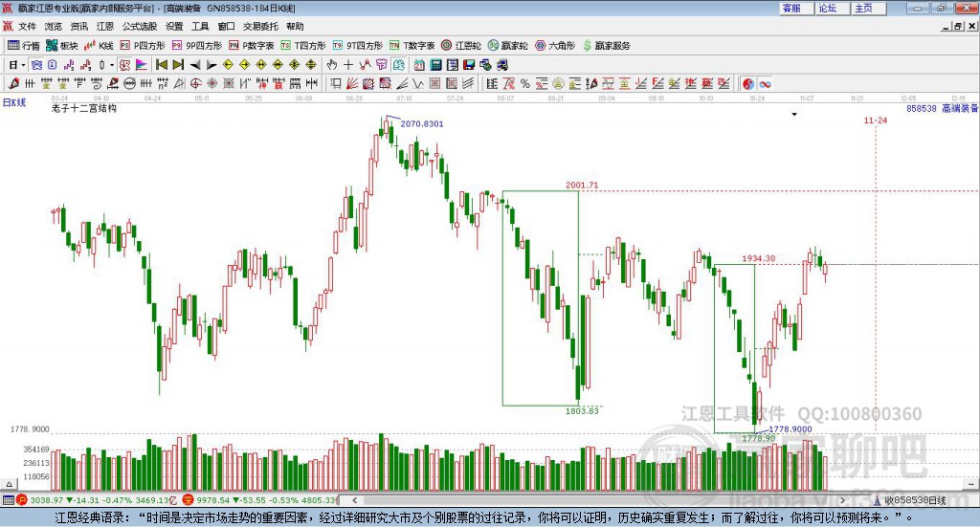980x527 pixels.
Task: Open the 资讯 menu
Action: (x=78, y=26)
